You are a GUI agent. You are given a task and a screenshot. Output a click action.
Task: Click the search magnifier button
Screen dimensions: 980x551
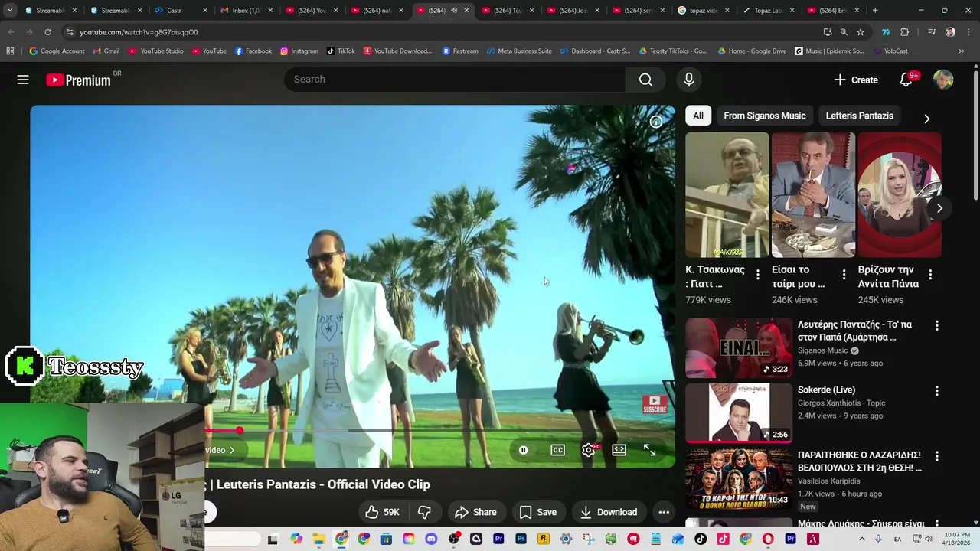645,80
